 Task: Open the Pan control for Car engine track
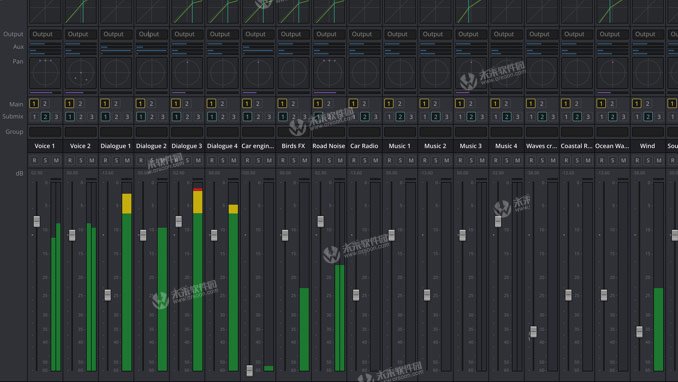[258, 73]
